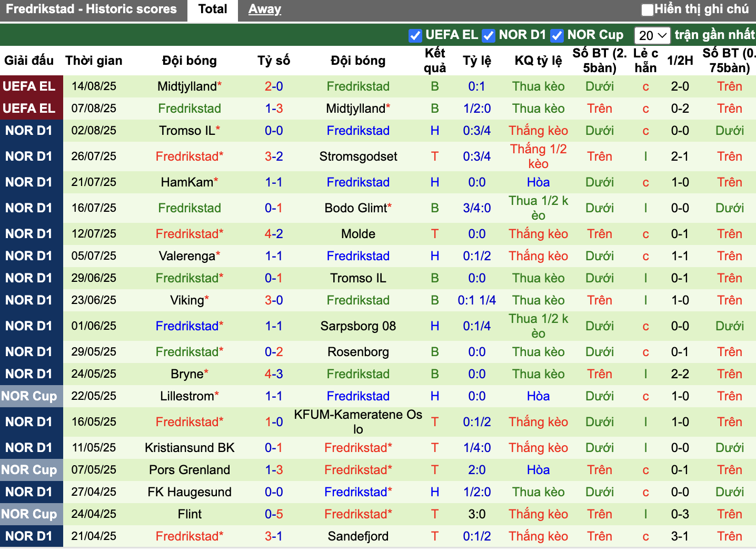The image size is (756, 550).
Task: Click the Kết quả column header
Action: tap(435, 61)
